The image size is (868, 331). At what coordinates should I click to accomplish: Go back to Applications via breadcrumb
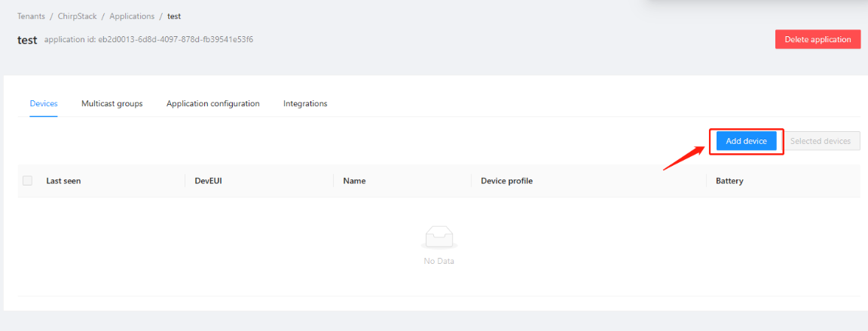(x=132, y=16)
